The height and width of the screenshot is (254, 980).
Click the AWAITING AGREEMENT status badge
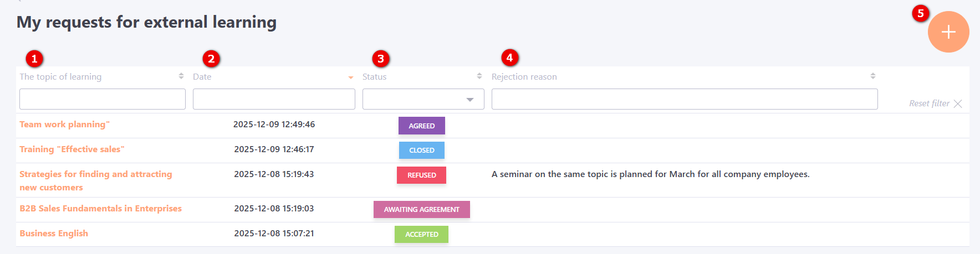(421, 209)
